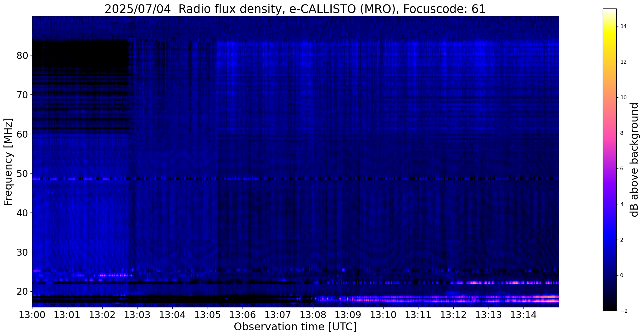Click the 13:07 time tick label
Viewport: 644px width, 336px height.
278,315
